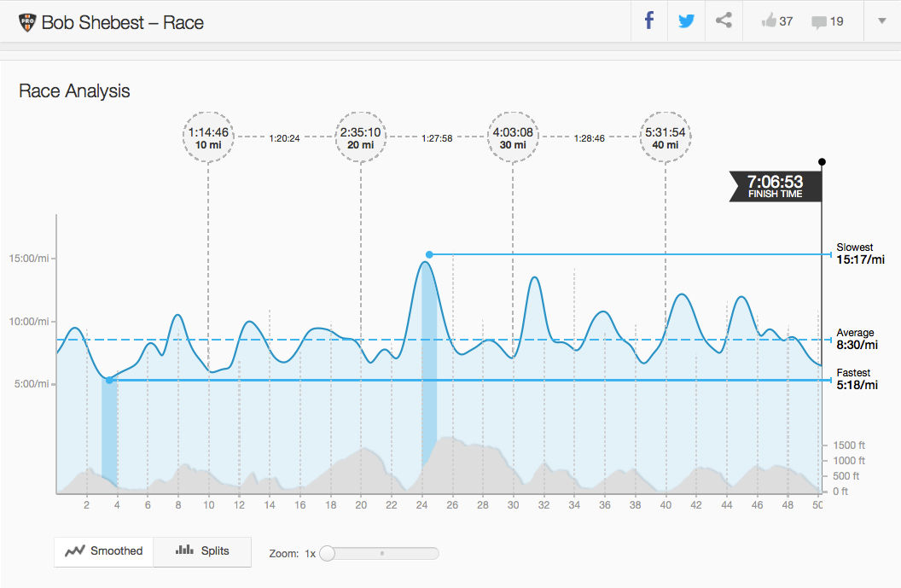Click the zoom slider handle

[328, 553]
